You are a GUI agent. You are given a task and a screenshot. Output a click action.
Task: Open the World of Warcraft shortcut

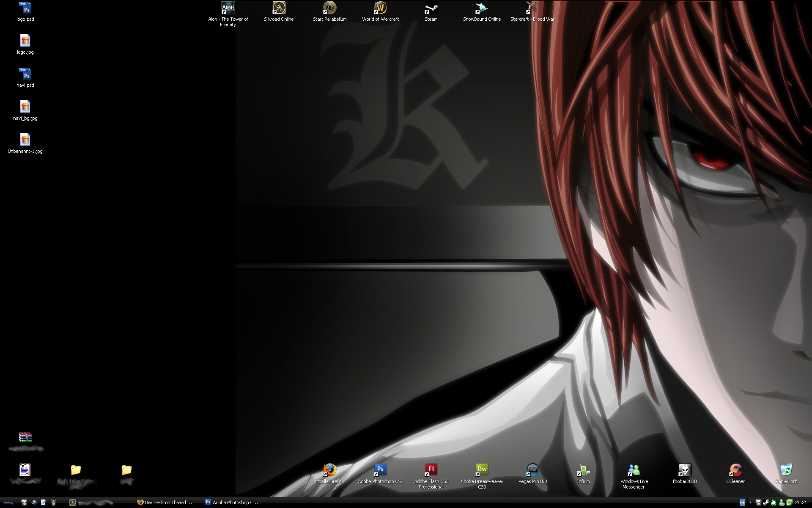[x=380, y=8]
